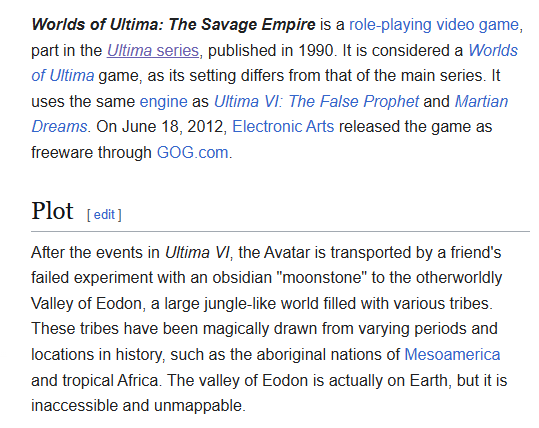
Task: Click the word freeware in the intro
Action: (x=62, y=152)
